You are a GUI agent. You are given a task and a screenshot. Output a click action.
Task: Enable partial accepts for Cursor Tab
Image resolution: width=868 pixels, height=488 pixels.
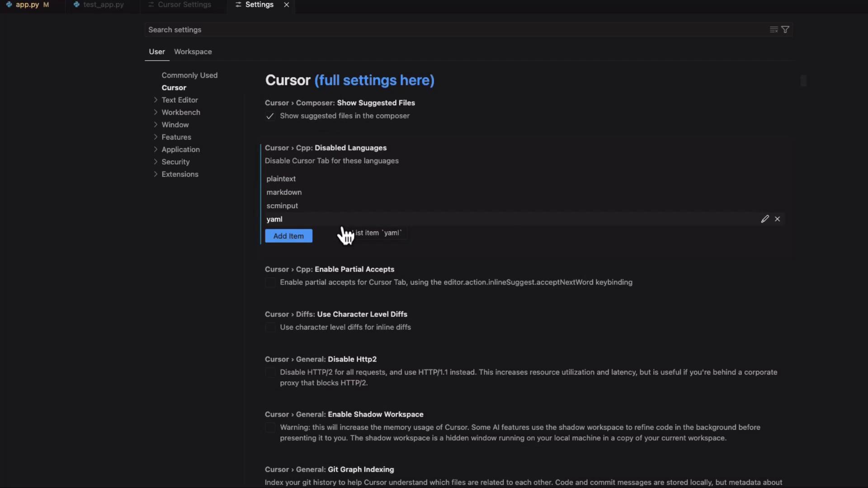point(270,283)
